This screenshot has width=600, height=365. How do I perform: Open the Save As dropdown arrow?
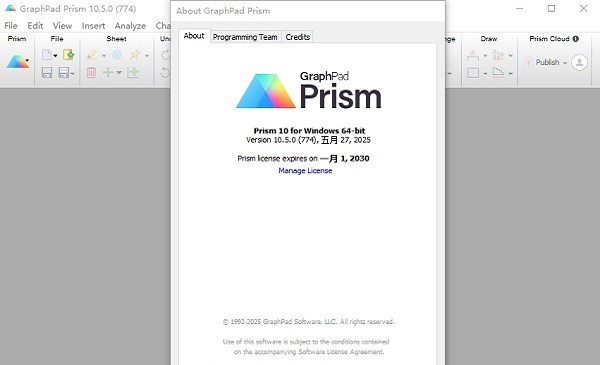coord(72,73)
